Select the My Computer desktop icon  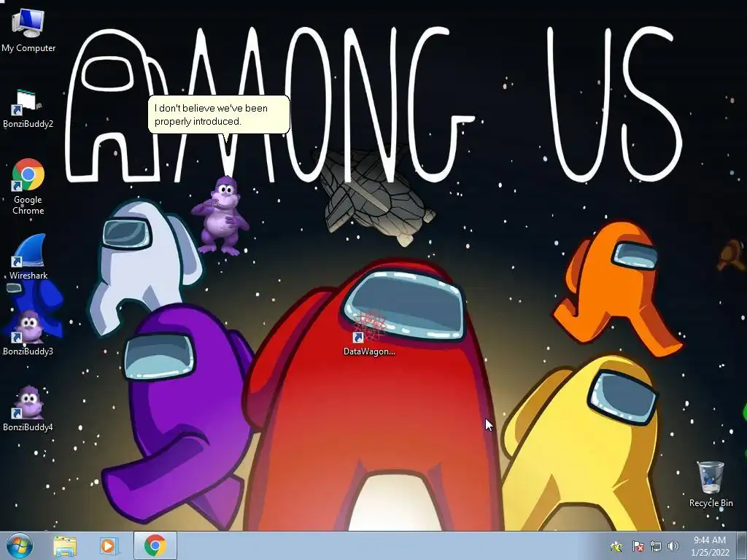tap(28, 29)
